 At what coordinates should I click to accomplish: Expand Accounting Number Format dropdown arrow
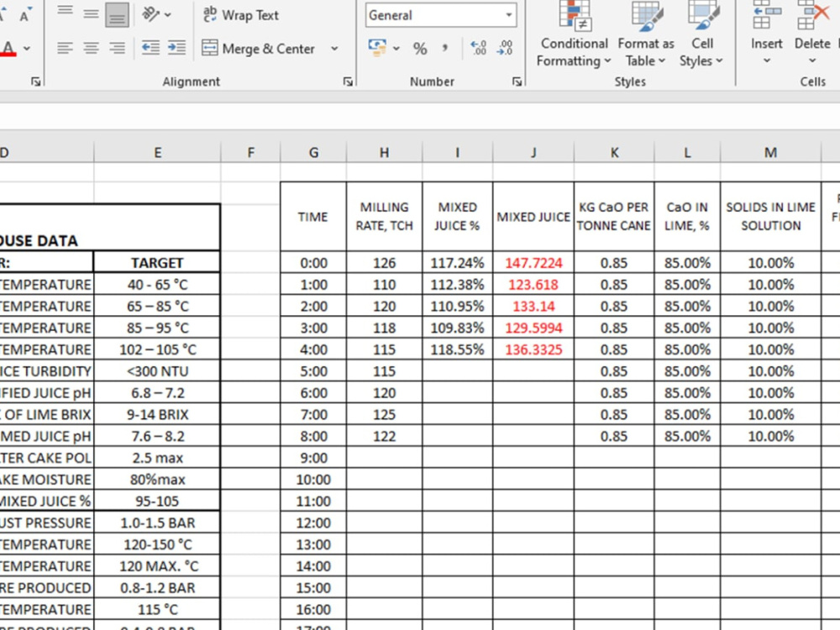pyautogui.click(x=396, y=49)
